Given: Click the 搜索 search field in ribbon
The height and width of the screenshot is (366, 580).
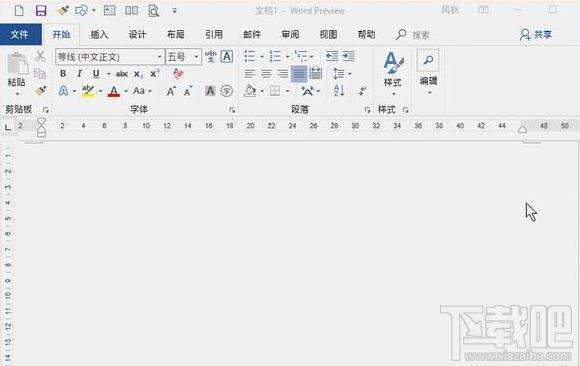Looking at the screenshot, I should (x=413, y=35).
